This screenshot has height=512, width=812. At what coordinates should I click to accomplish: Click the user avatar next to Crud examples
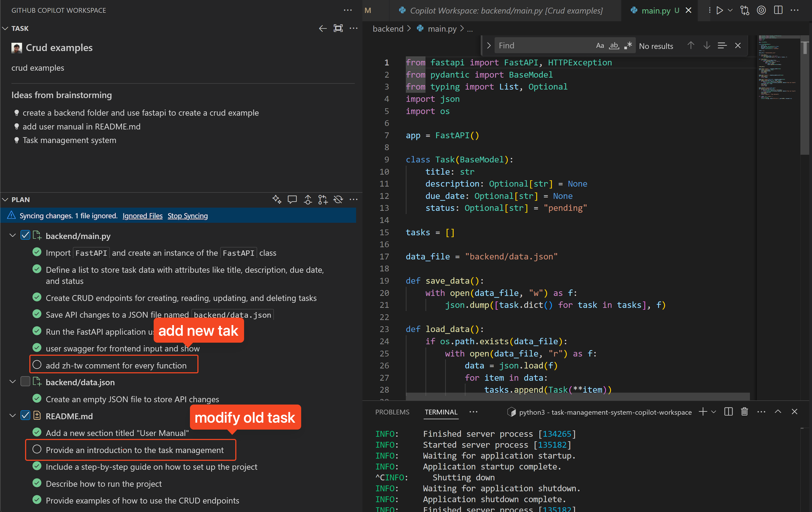tap(17, 48)
